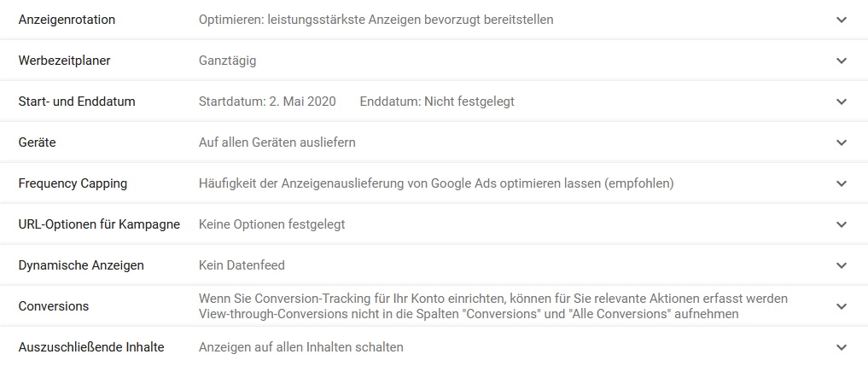Expand Auszuschließende Inhalte chevron
This screenshot has width=868, height=366.
(x=842, y=347)
